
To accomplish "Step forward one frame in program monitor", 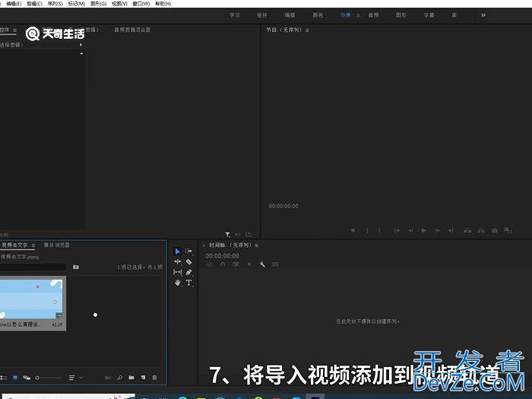I will (x=438, y=231).
